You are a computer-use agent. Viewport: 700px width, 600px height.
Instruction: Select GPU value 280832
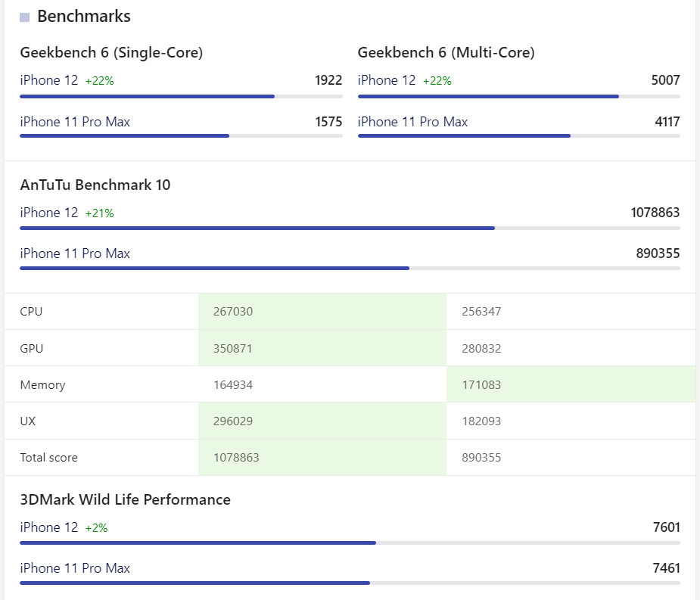click(x=482, y=349)
